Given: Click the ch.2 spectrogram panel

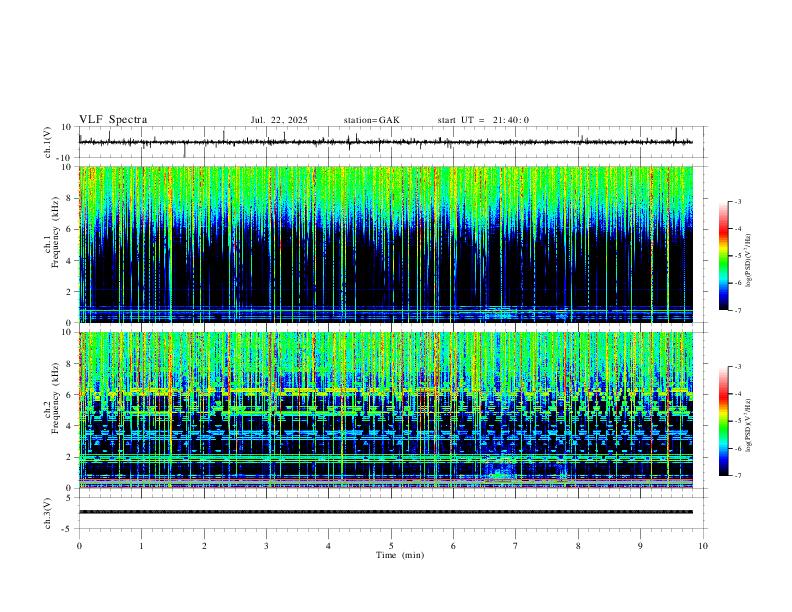Looking at the screenshot, I should pos(386,410).
